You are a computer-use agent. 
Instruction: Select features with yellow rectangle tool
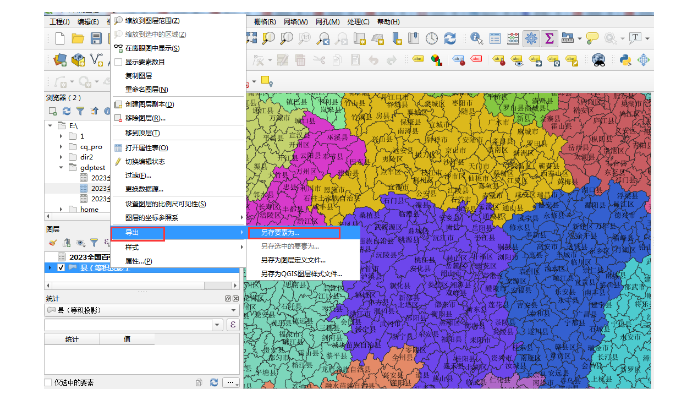(267, 81)
